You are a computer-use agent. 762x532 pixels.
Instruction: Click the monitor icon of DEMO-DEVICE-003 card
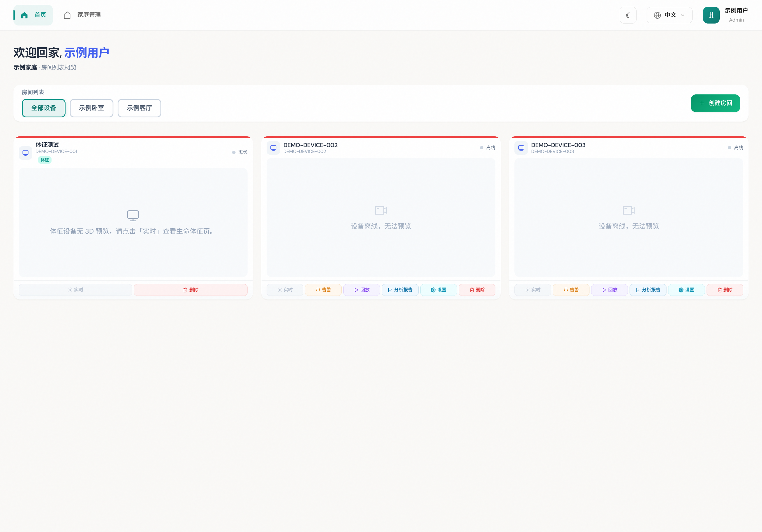point(521,148)
